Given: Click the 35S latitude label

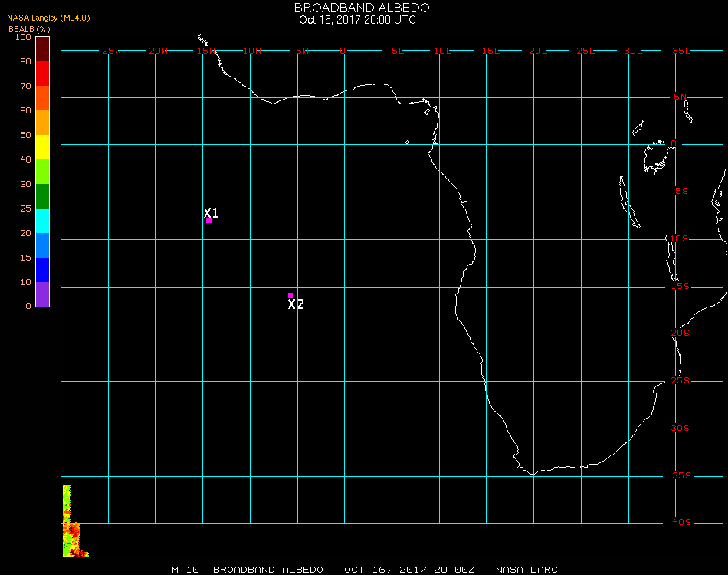Looking at the screenshot, I should pos(681,475).
